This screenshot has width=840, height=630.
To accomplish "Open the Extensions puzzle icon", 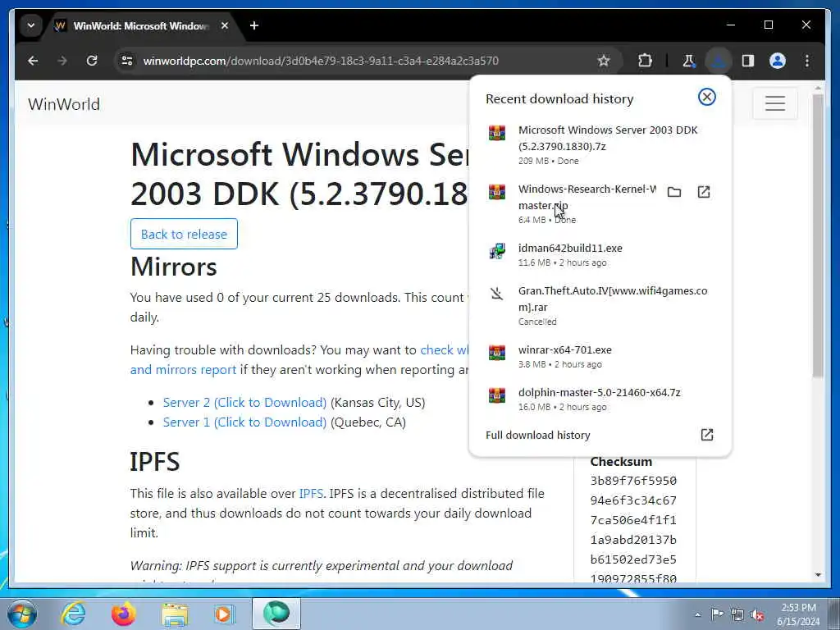I will click(x=645, y=61).
